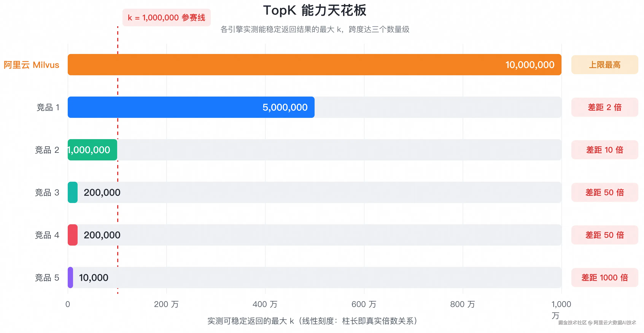Click the "差距 10 倍" badge

click(x=605, y=150)
